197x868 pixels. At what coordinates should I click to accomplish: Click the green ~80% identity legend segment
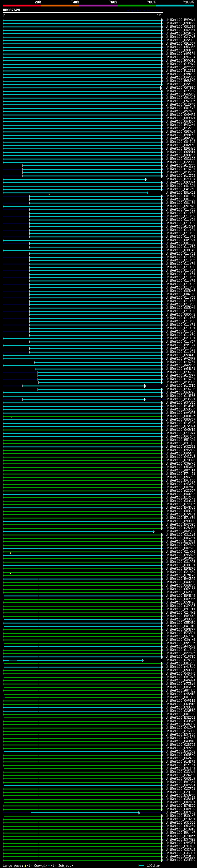coord(136,6)
